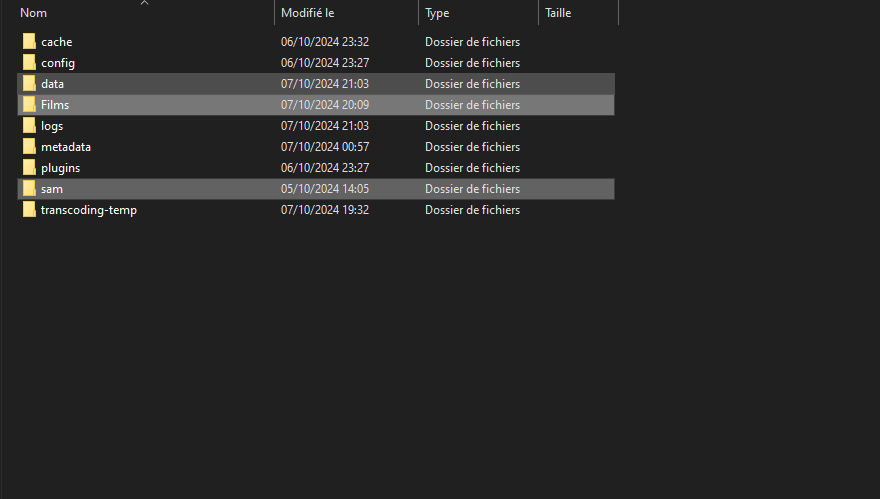Select the folder name 'transcoding-temp'

89,210
